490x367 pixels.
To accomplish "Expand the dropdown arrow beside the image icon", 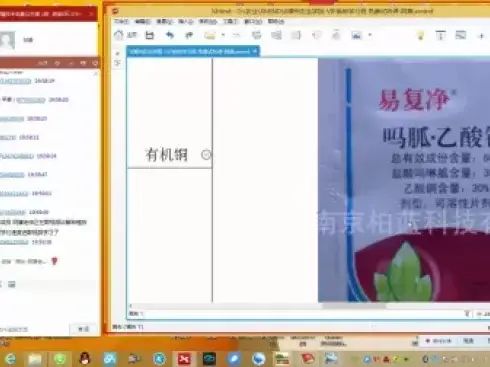I will 370,35.
